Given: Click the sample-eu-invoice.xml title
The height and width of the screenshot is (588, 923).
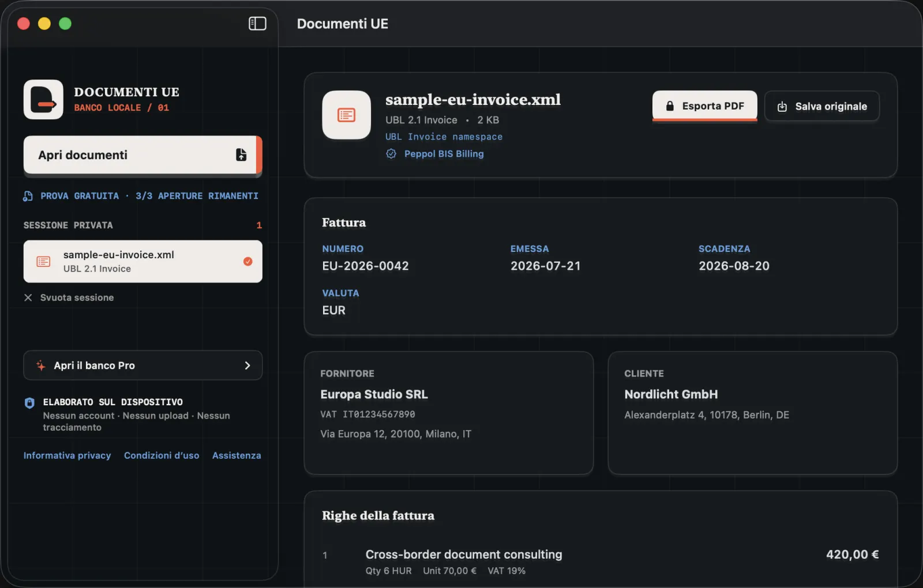Looking at the screenshot, I should click(x=473, y=100).
